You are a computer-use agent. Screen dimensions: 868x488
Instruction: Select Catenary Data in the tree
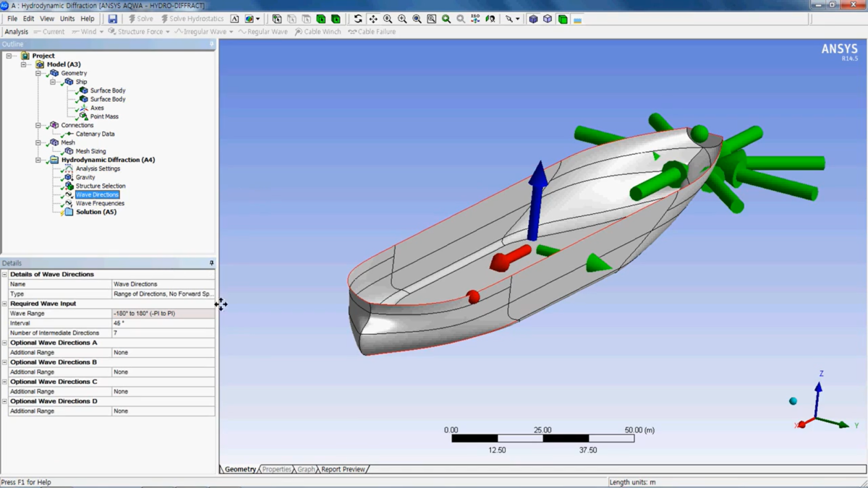[95, 134]
